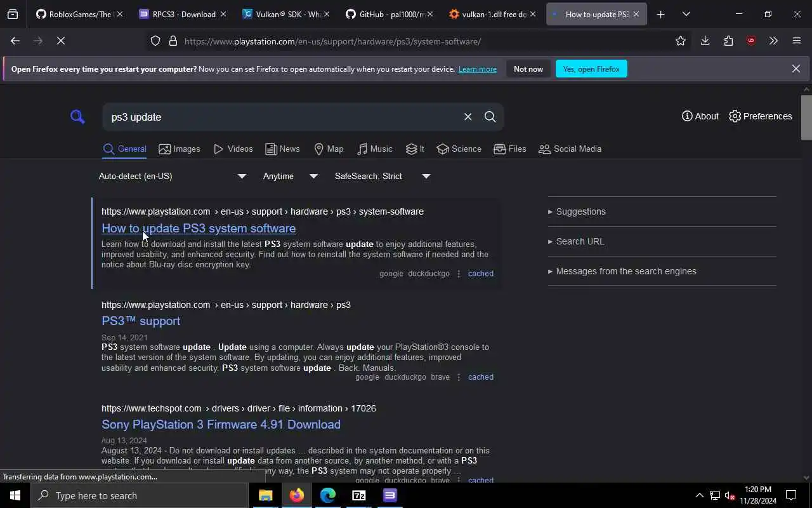The height and width of the screenshot is (508, 812).
Task: Show hidden system tray icons
Action: click(699, 495)
